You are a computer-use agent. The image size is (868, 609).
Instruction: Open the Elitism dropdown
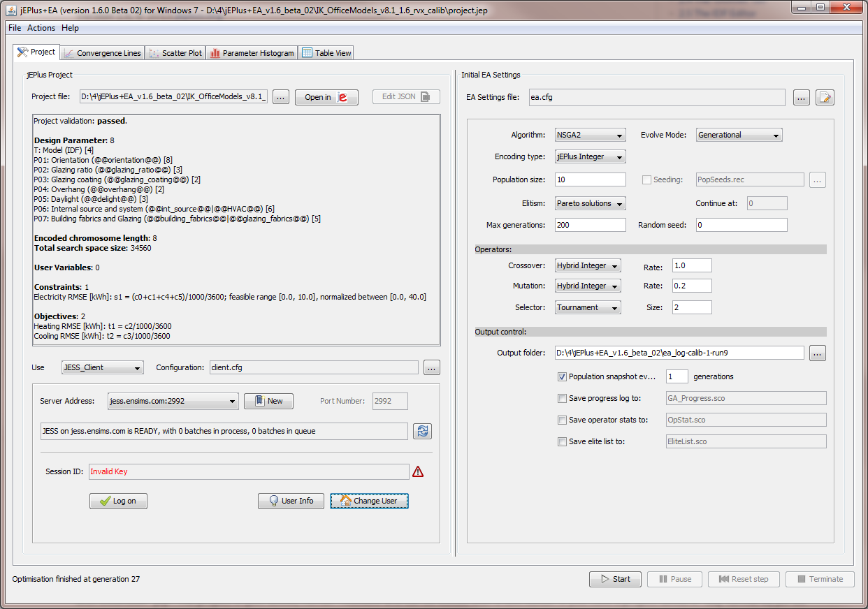point(590,204)
